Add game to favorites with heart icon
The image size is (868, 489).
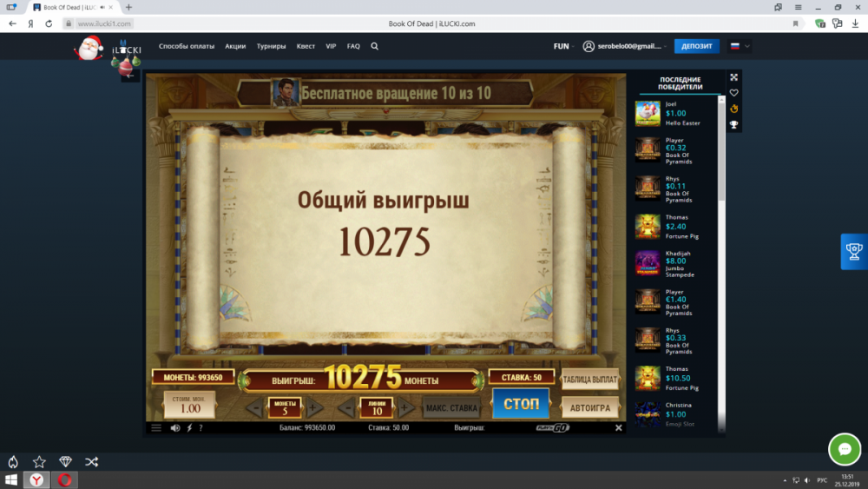733,93
